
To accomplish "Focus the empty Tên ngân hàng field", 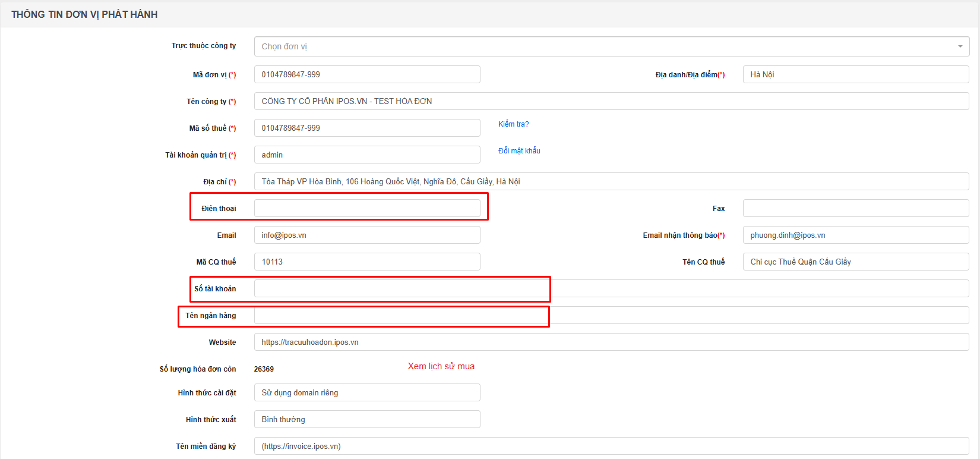I will [x=611, y=315].
